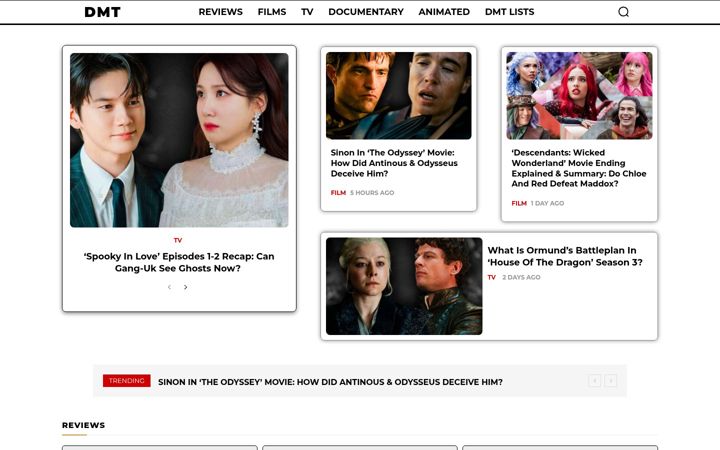Screen dimensions: 720x450
Task: Open the search magnifier icon
Action: point(623,12)
